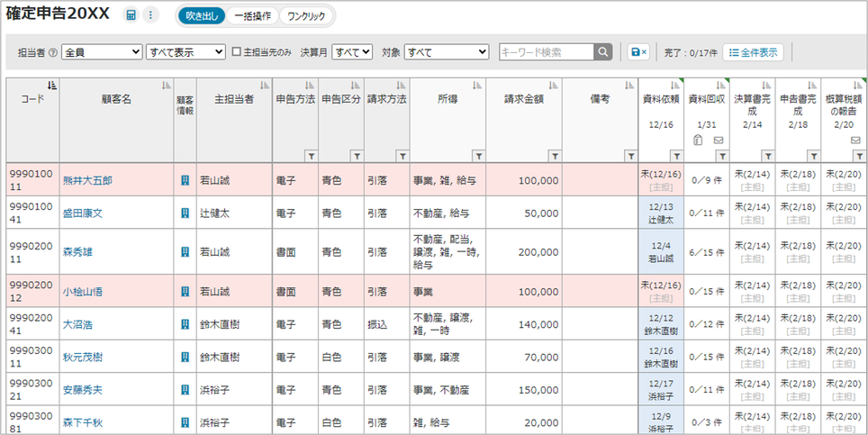Open the 担当者 全員 dropdown
The image size is (868, 435).
102,52
